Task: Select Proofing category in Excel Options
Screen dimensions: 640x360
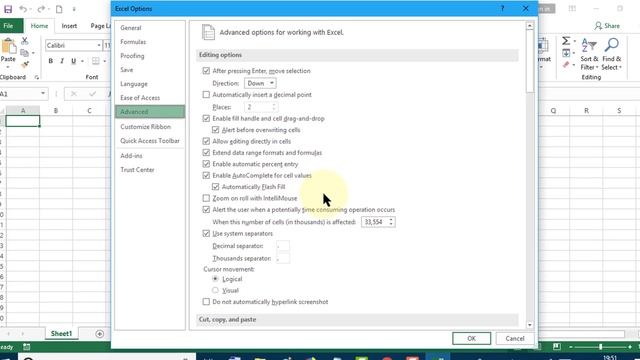Action: click(x=132, y=56)
